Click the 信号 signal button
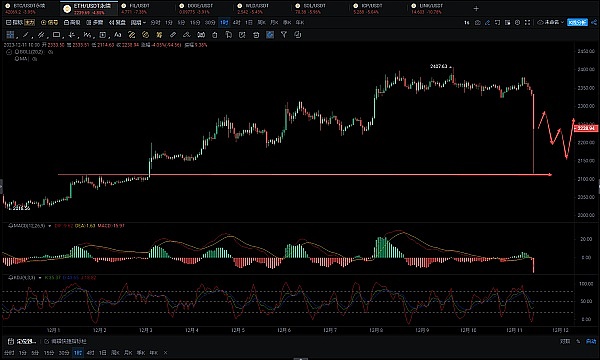This screenshot has width=600, height=360. click(49, 23)
